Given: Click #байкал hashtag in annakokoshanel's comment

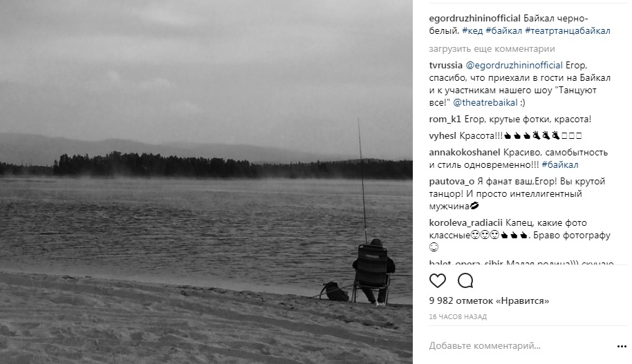Looking at the screenshot, I should 560,164.
